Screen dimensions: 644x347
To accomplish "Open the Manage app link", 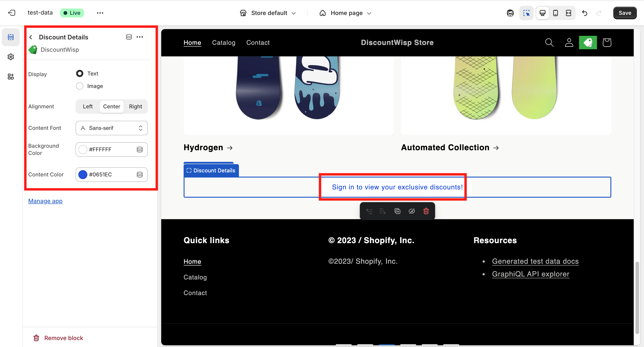I will click(45, 201).
